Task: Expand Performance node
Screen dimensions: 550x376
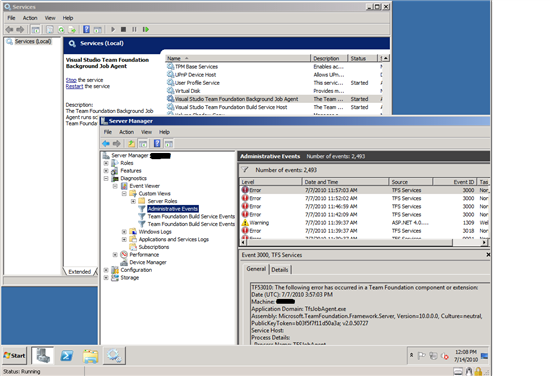Action: tap(115, 255)
